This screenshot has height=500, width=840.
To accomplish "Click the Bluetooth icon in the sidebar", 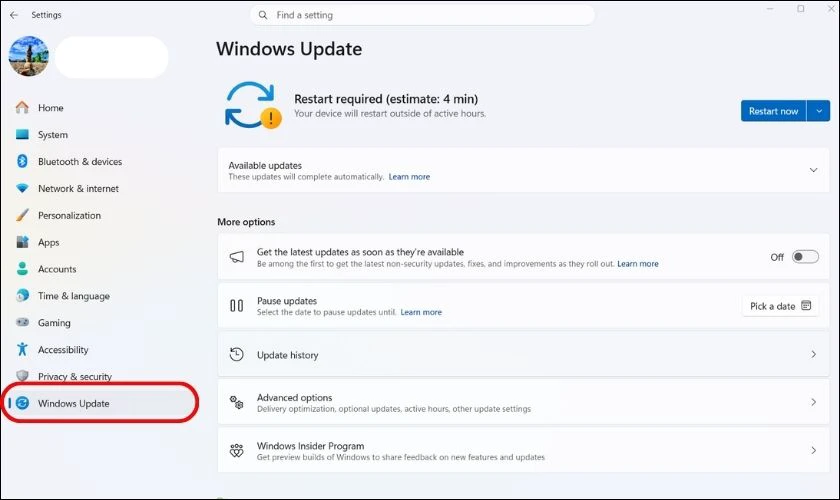I will click(x=22, y=161).
